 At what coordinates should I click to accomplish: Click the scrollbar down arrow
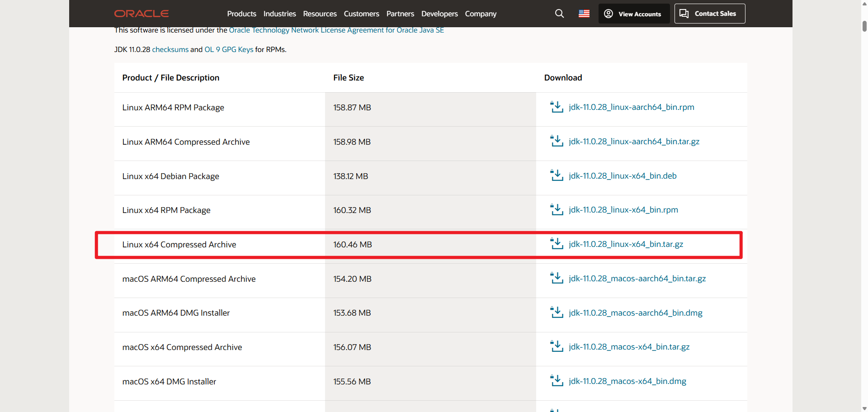click(x=864, y=409)
